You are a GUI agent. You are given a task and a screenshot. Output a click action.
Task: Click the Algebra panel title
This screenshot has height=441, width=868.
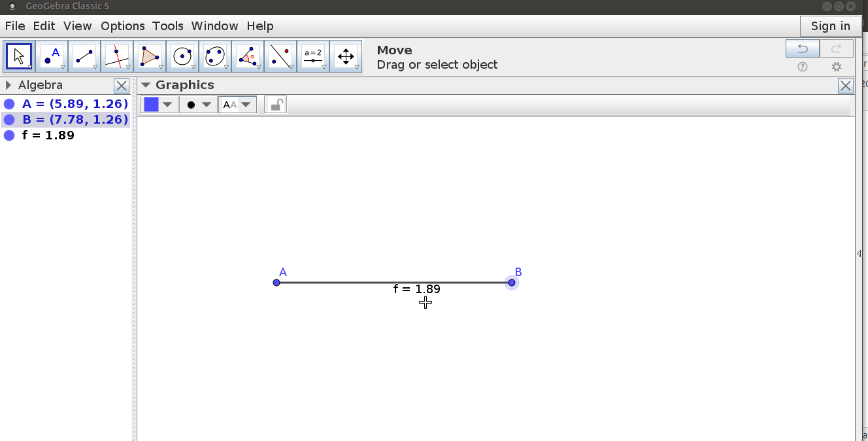(41, 85)
